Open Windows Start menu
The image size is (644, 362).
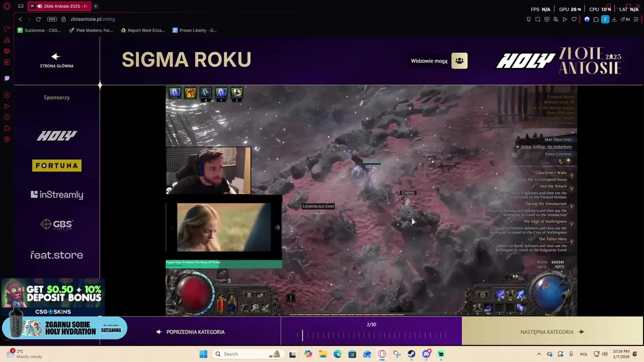[x=203, y=354]
